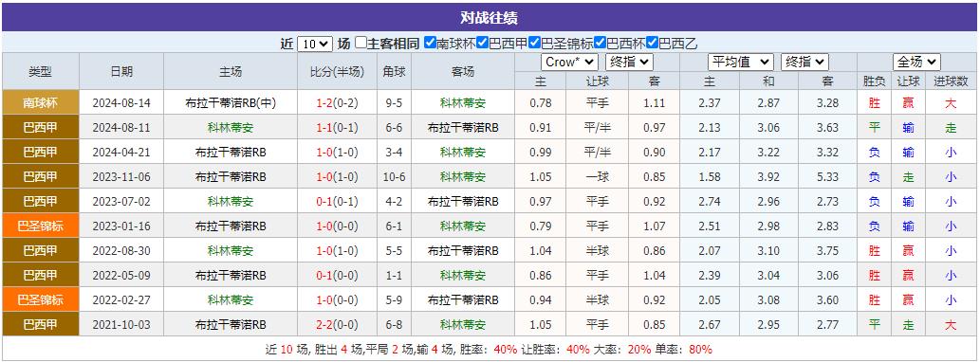Open the 终指 dropdown next to Crow*

pos(629,62)
